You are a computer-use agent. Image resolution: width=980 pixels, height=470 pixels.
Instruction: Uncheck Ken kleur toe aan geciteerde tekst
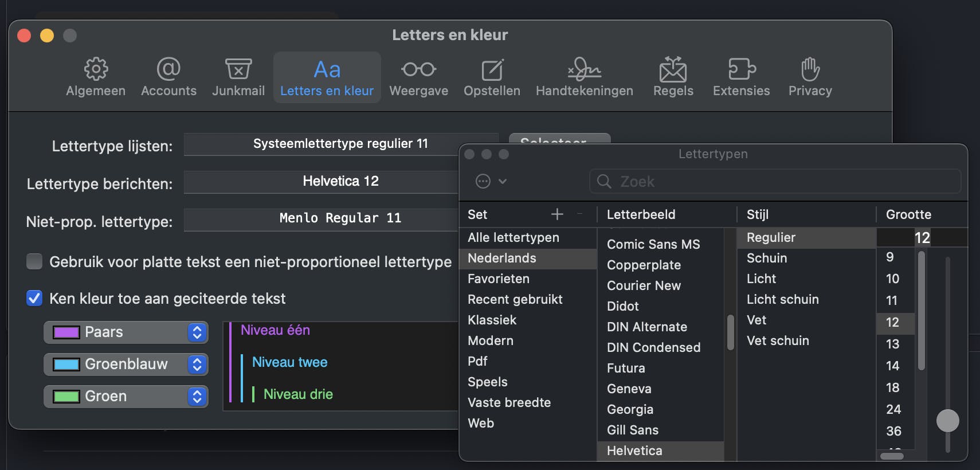35,299
